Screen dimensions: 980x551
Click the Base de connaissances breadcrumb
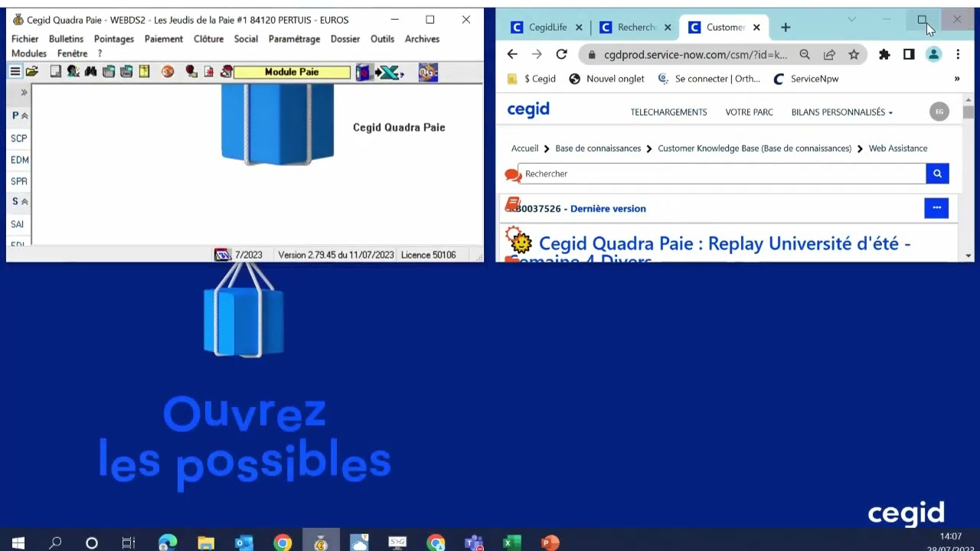pos(598,148)
